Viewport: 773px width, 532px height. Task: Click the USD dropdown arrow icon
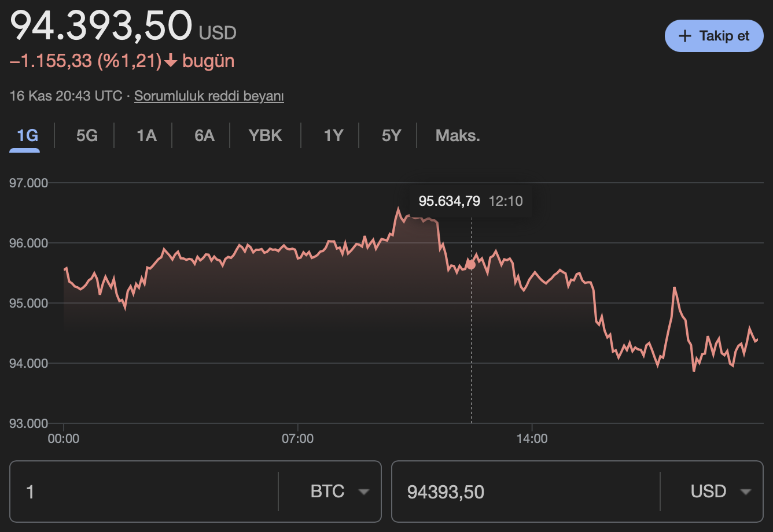pos(744,492)
